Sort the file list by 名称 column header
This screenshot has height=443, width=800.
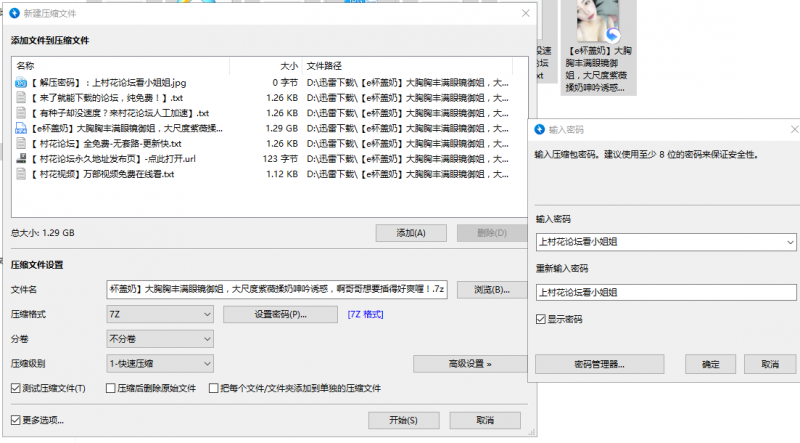(120, 65)
